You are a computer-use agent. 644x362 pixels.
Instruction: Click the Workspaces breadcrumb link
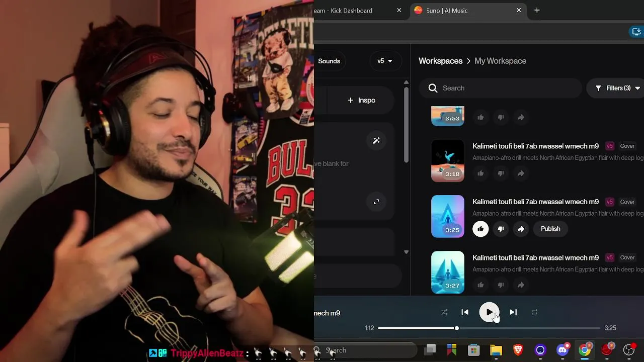[x=440, y=61]
